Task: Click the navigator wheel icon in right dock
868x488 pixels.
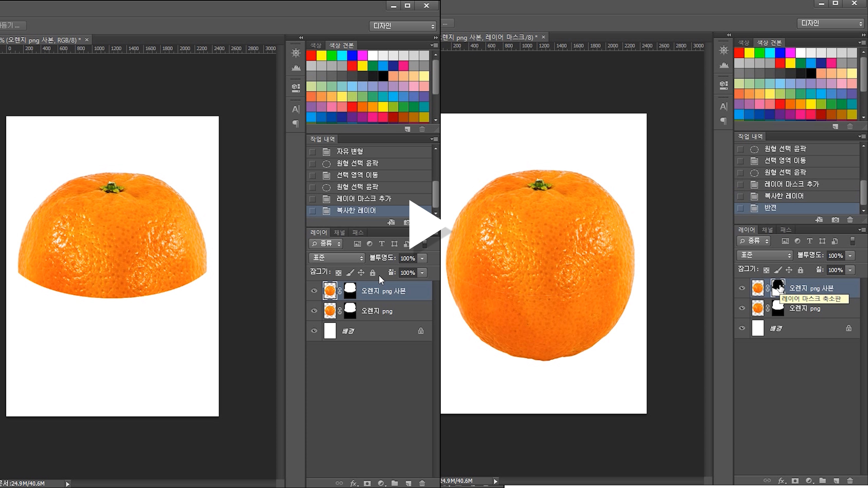Action: click(723, 51)
